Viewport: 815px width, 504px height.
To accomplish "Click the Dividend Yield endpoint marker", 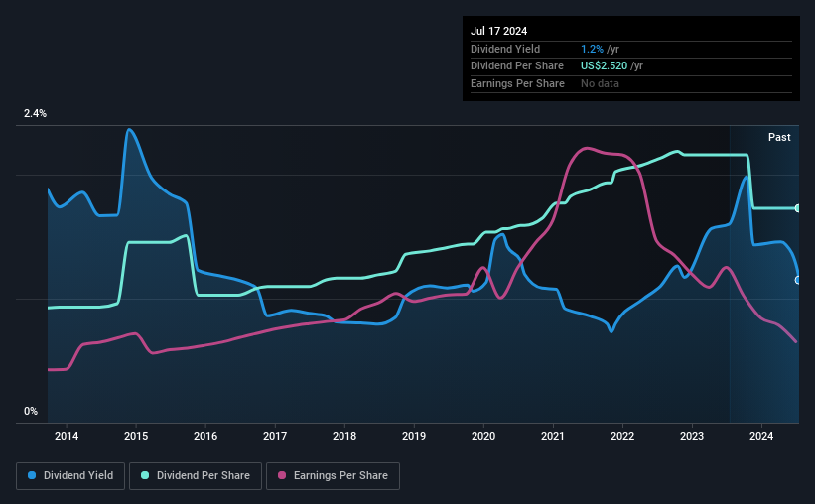I will [x=798, y=280].
